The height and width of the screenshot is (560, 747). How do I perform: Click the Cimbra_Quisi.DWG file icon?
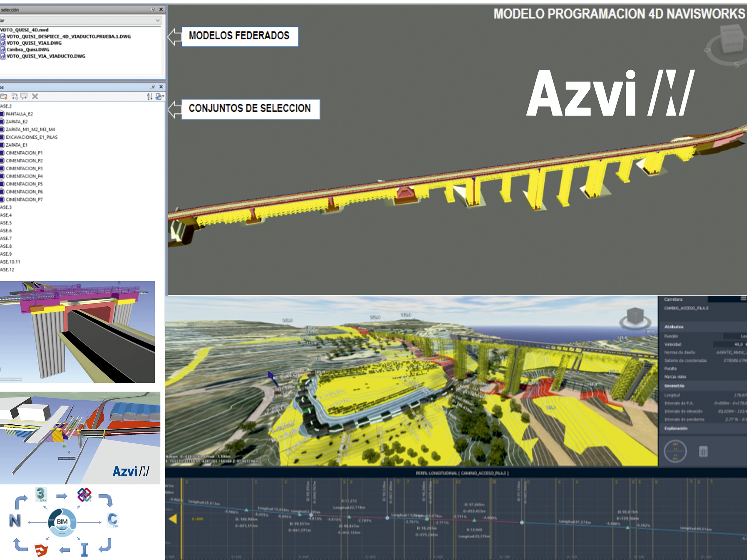3,50
